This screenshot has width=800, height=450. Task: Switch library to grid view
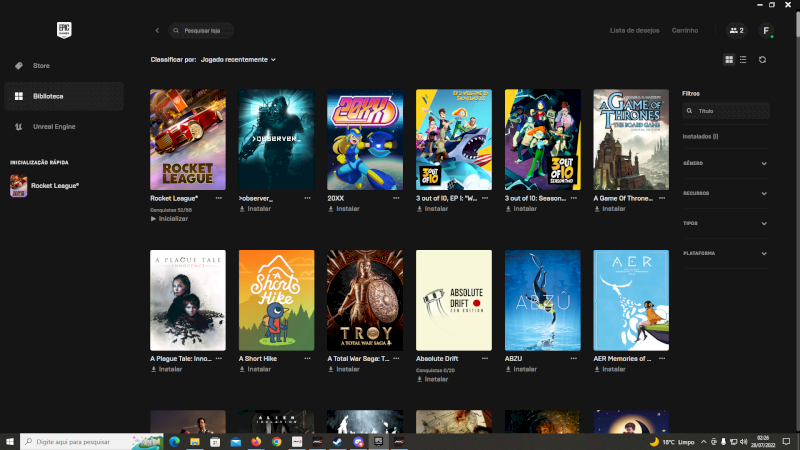point(729,60)
